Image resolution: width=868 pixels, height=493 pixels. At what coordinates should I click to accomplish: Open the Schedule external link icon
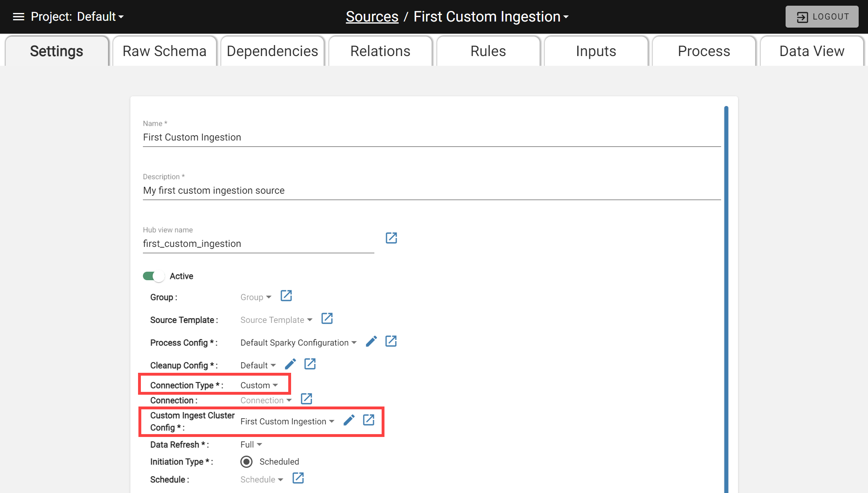pyautogui.click(x=298, y=478)
